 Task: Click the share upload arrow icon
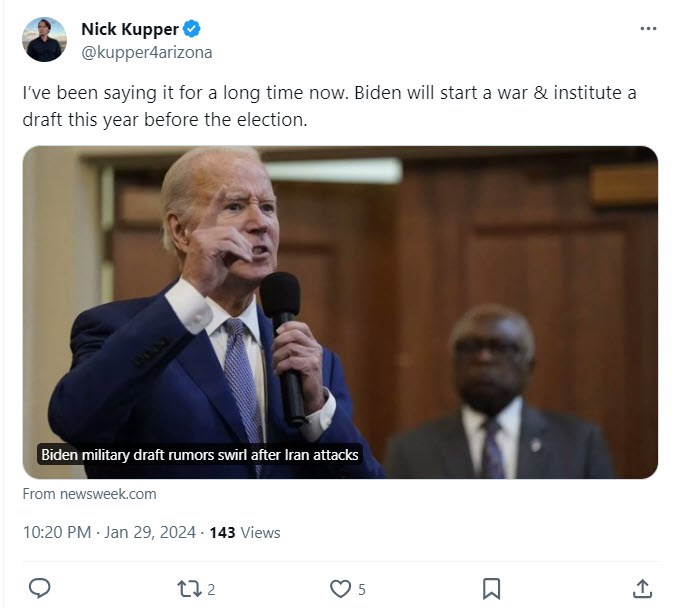(643, 588)
